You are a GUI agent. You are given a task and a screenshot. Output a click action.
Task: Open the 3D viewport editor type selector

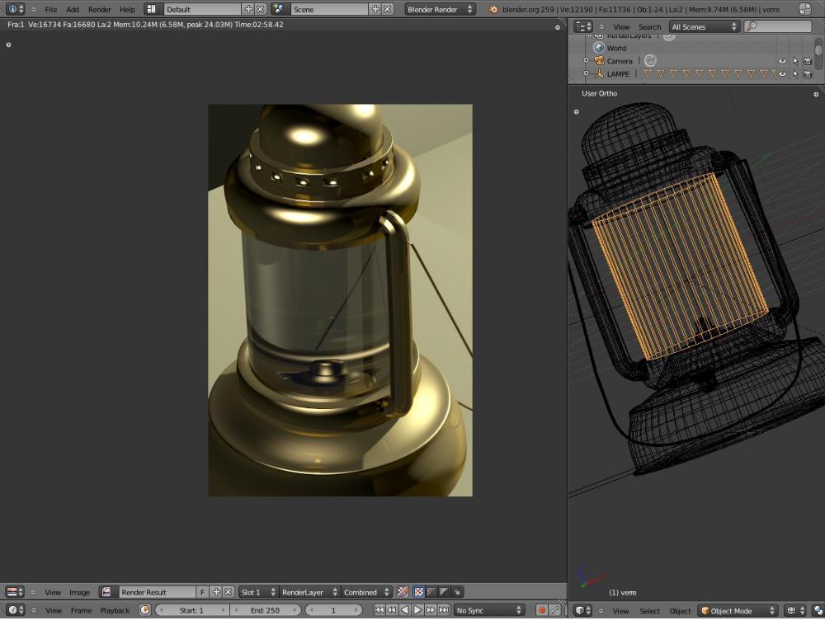pos(583,611)
